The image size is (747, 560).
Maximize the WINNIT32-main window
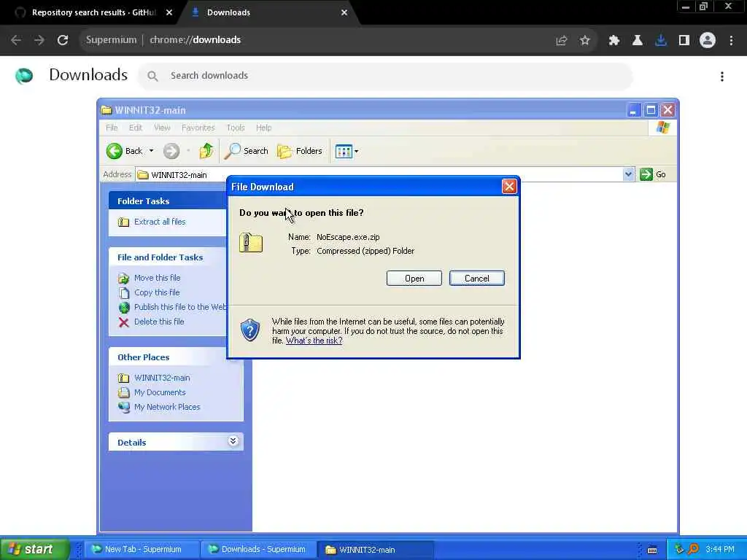tap(651, 111)
